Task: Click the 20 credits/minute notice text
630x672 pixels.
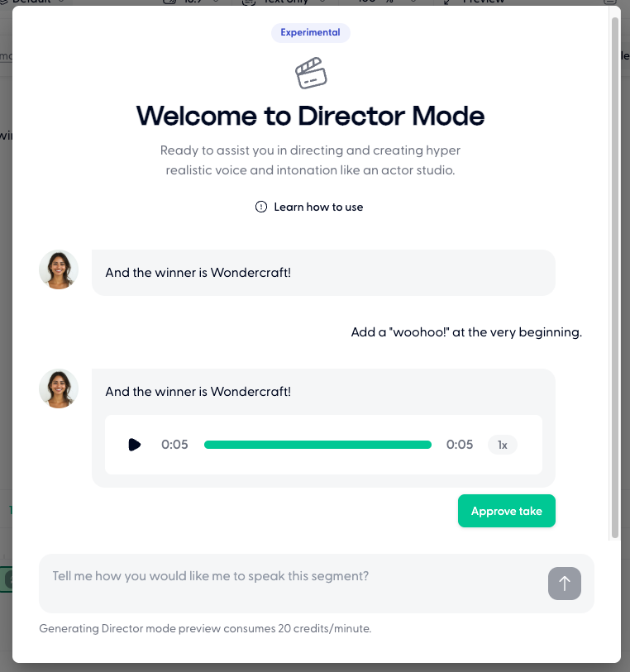Action: [205, 628]
